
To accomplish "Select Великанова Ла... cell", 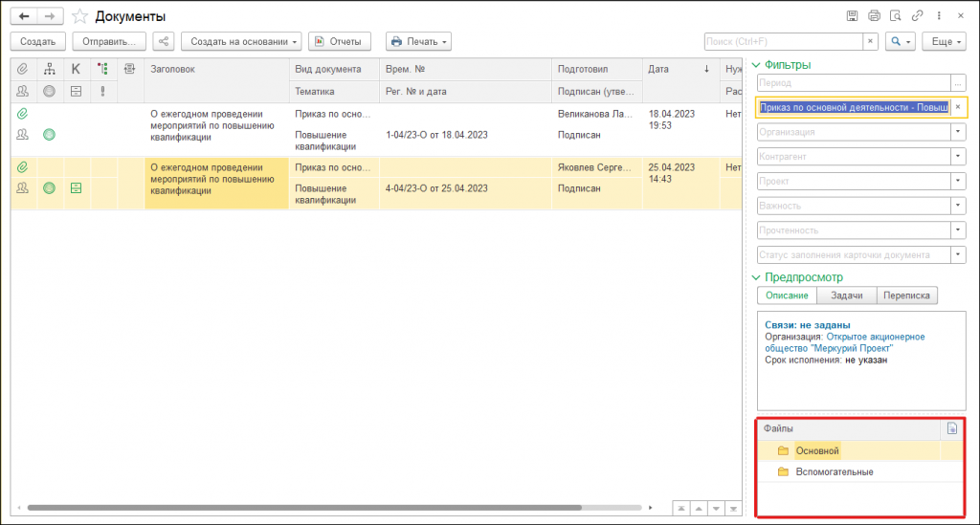I will (595, 114).
